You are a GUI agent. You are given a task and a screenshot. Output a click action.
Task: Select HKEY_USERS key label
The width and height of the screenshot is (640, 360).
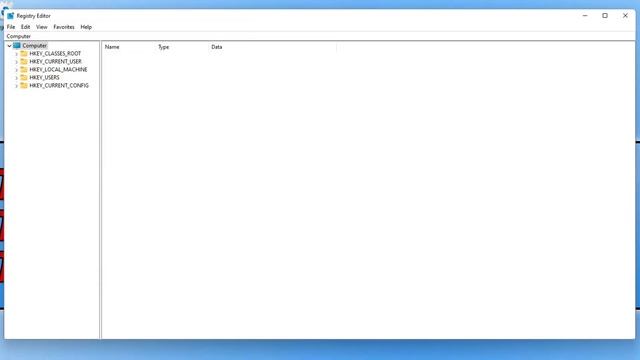tap(44, 77)
